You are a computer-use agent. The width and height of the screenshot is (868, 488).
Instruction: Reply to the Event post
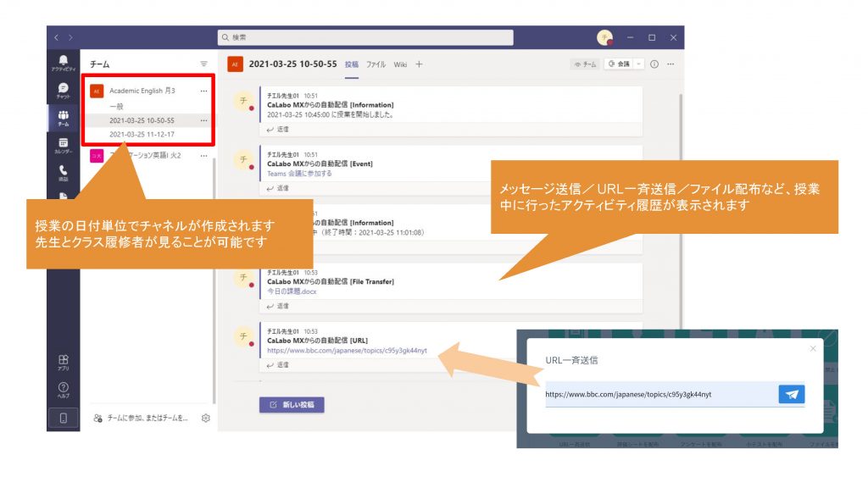coord(278,188)
